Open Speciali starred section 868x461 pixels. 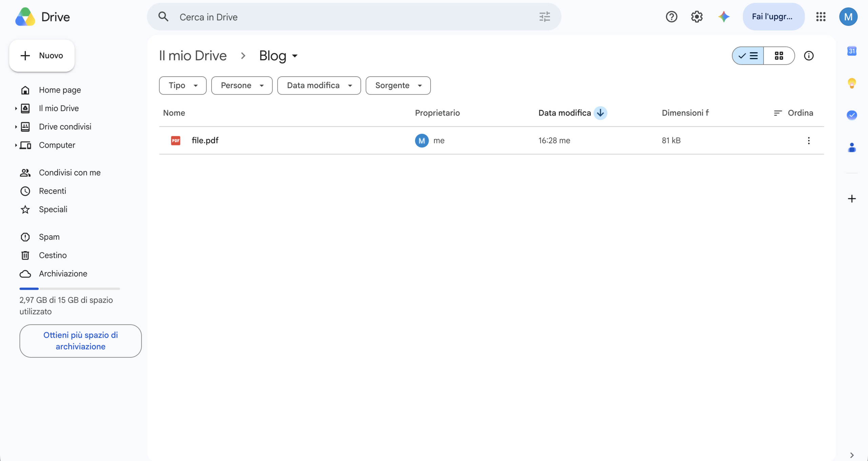(53, 209)
